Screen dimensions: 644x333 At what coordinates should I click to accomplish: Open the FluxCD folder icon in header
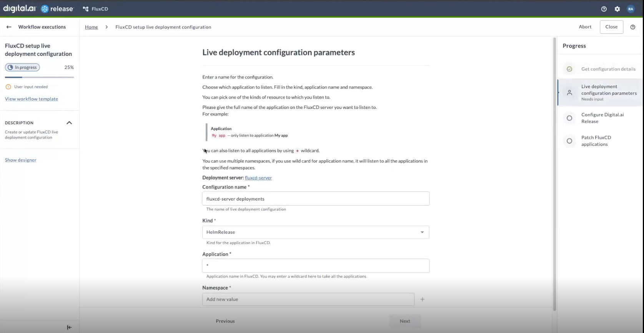click(x=86, y=9)
